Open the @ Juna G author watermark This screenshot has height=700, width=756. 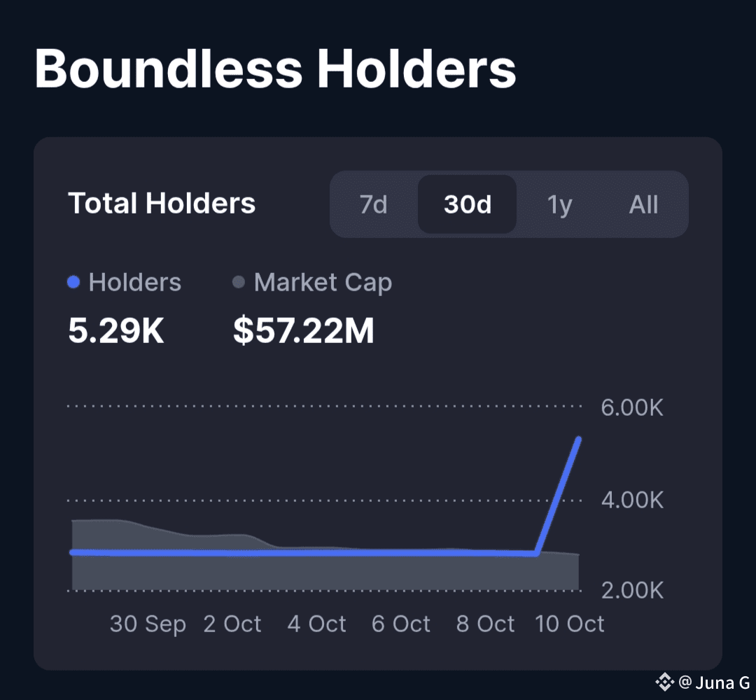point(714,681)
